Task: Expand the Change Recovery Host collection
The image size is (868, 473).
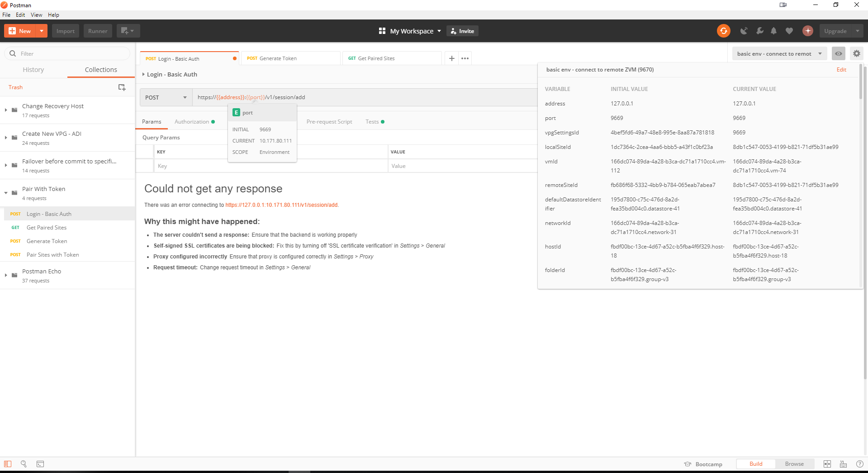Action: click(x=5, y=110)
